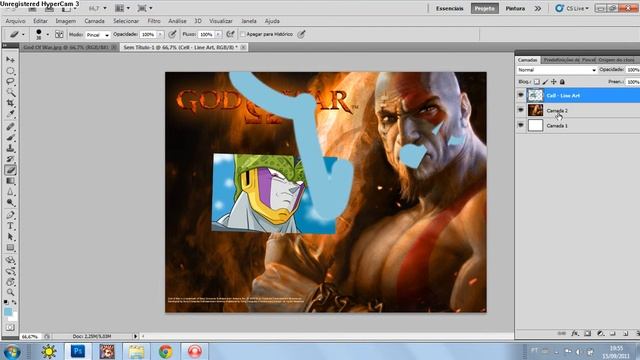Click the foreground color swatch
This screenshot has height=360, width=640.
pos(8,312)
